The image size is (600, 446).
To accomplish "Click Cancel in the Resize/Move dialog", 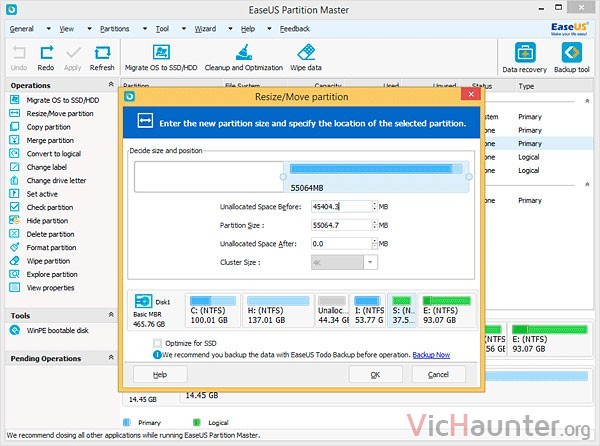I will pos(439,374).
